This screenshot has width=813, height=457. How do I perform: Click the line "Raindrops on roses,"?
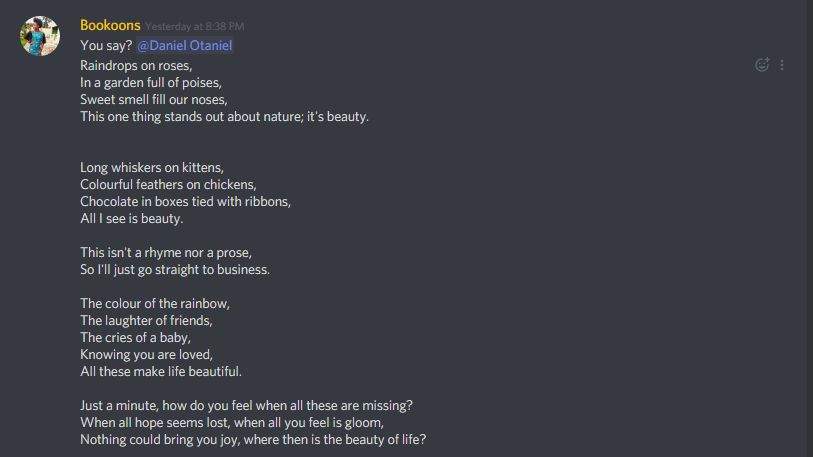click(136, 66)
